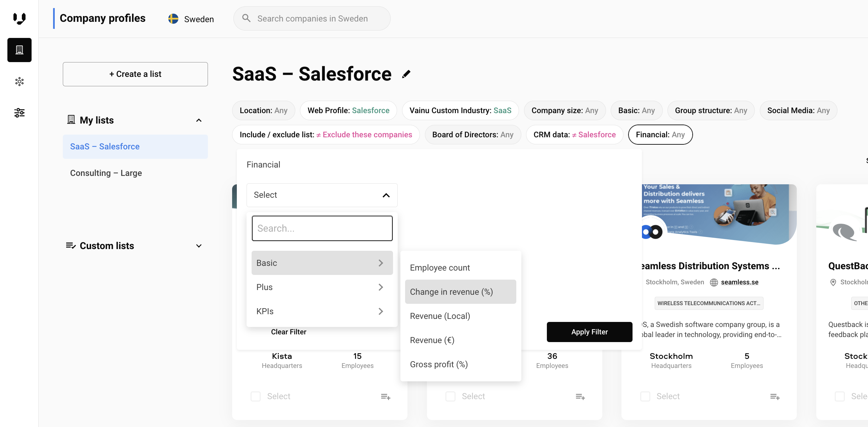Screen dimensions: 868x427
Task: Collapse the My lists section
Action: click(x=199, y=120)
